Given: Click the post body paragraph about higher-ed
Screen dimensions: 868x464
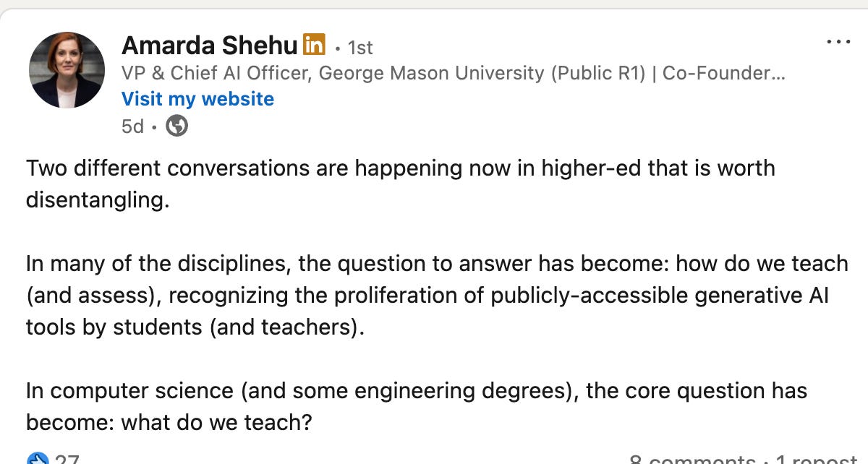Looking at the screenshot, I should pyautogui.click(x=400, y=183).
